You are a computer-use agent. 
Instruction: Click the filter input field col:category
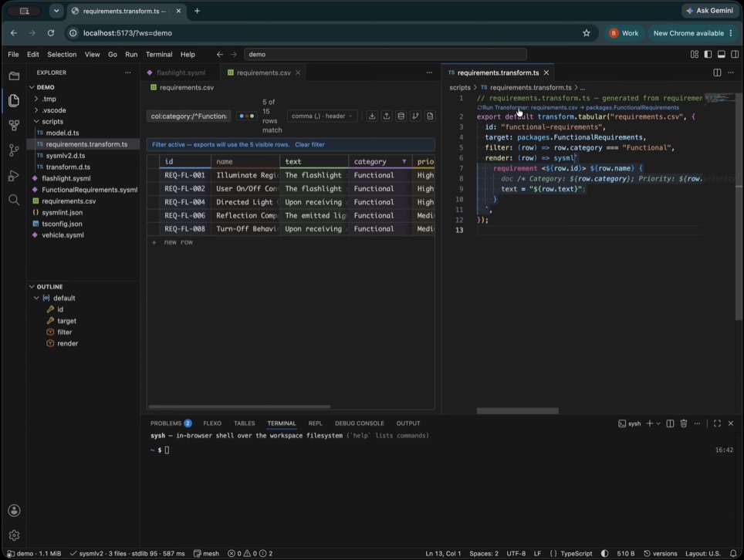(189, 116)
